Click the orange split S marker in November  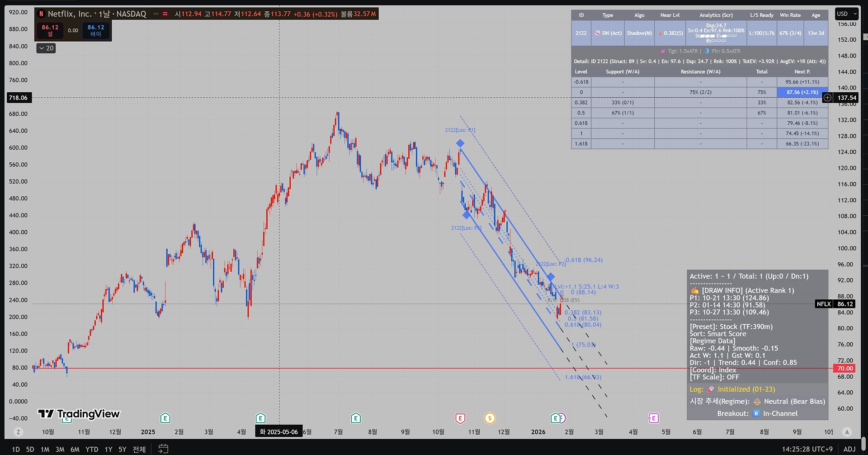pos(490,418)
